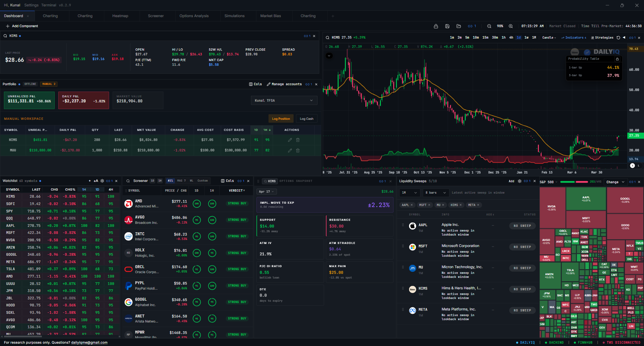Open the Settings menu
644x346 pixels.
click(x=31, y=5)
